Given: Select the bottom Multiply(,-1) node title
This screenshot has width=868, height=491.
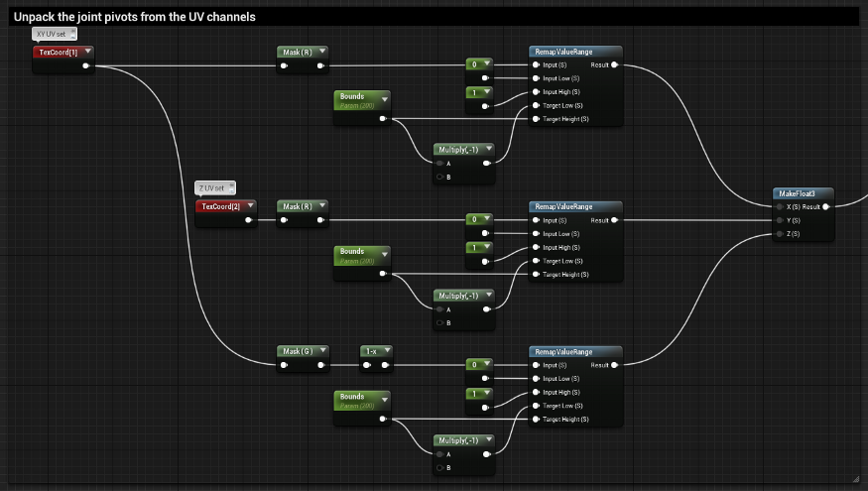Looking at the screenshot, I should pyautogui.click(x=458, y=440).
